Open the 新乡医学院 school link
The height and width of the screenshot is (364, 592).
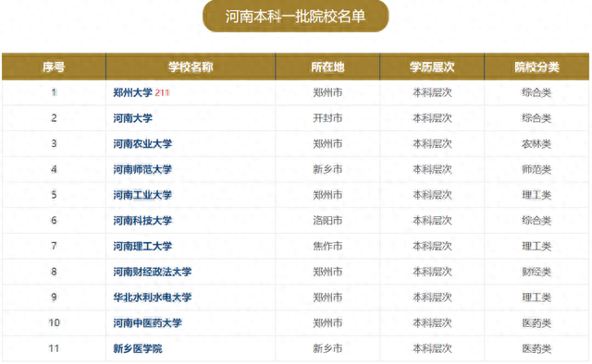[x=138, y=348]
